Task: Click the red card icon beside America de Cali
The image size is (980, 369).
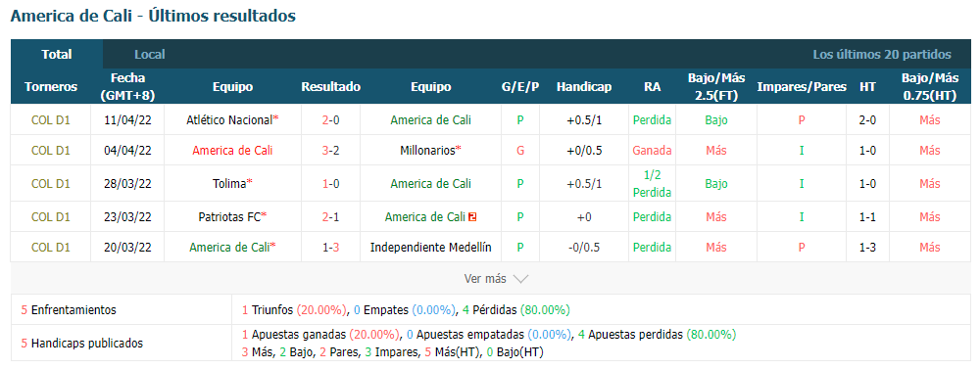Action: pos(473,217)
